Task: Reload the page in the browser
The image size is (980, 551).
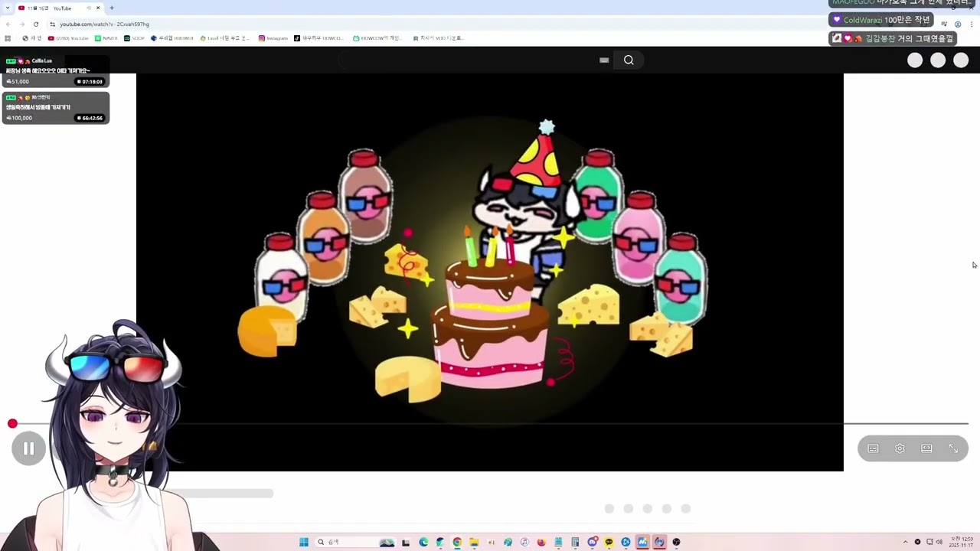Action: coord(36,24)
